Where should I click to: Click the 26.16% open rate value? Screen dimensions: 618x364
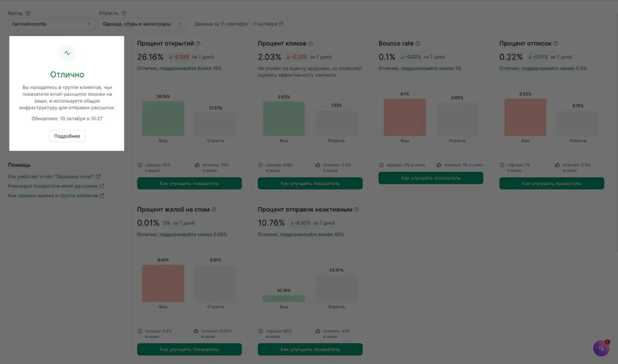tap(150, 57)
